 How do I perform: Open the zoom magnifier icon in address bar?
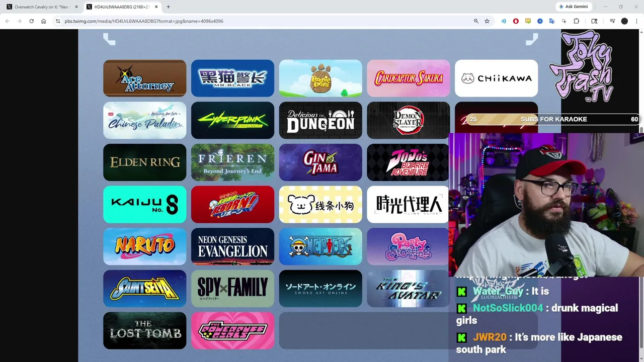[x=476, y=21]
